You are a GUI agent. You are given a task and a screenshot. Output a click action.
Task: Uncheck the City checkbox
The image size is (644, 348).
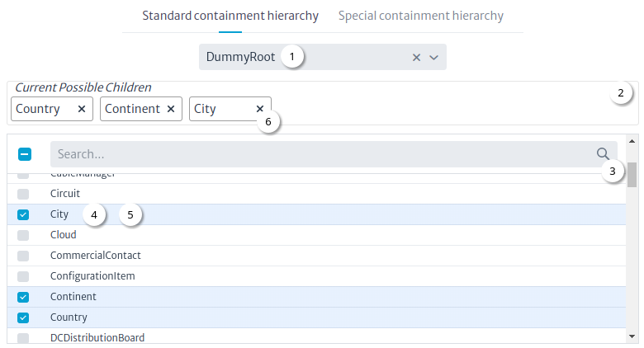(x=23, y=214)
